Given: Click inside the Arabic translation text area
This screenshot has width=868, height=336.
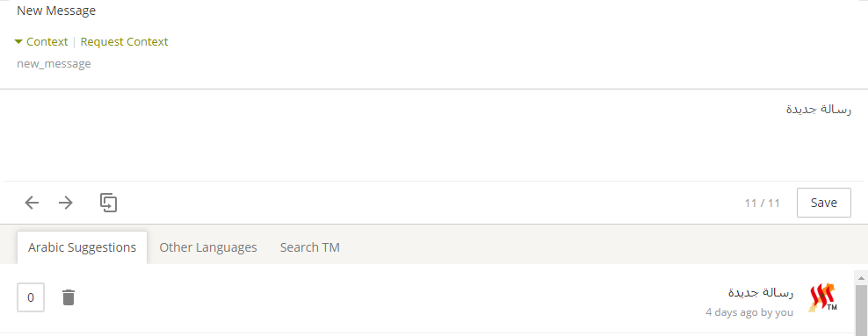Looking at the screenshot, I should (x=434, y=135).
